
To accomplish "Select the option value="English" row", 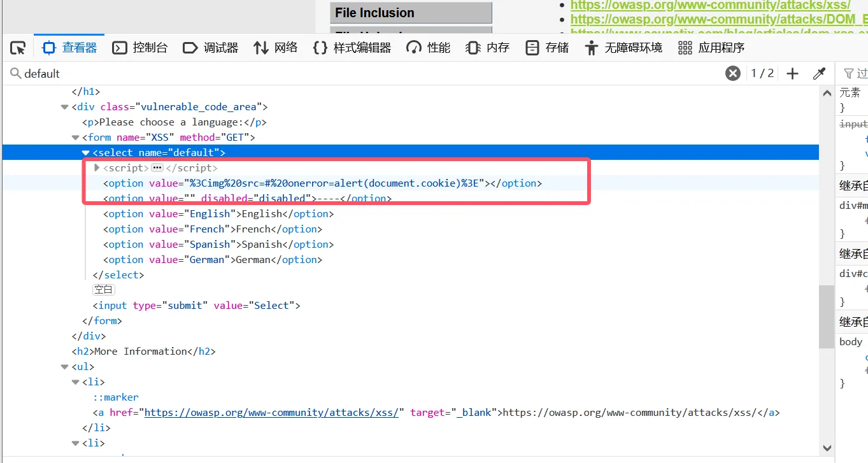I will point(411,214).
